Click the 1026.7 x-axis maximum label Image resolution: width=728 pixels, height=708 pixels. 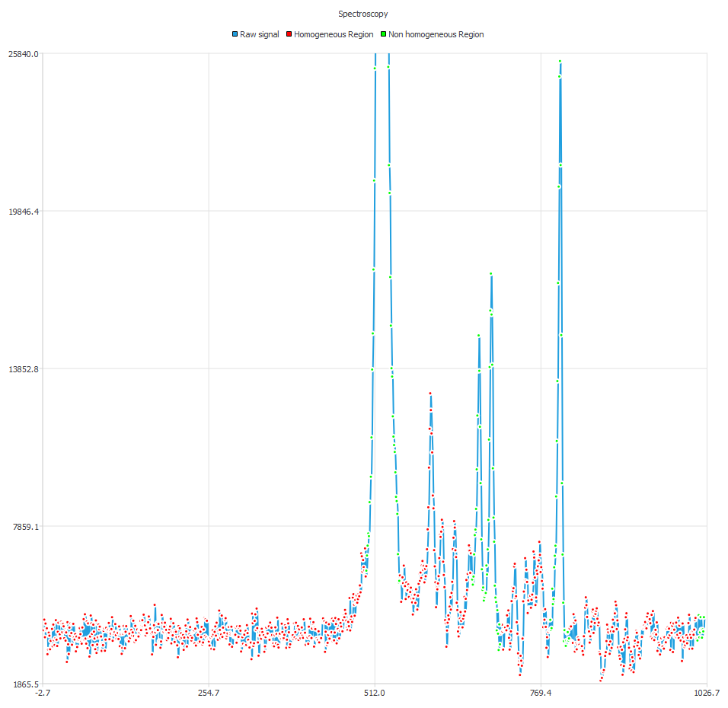tap(707, 693)
